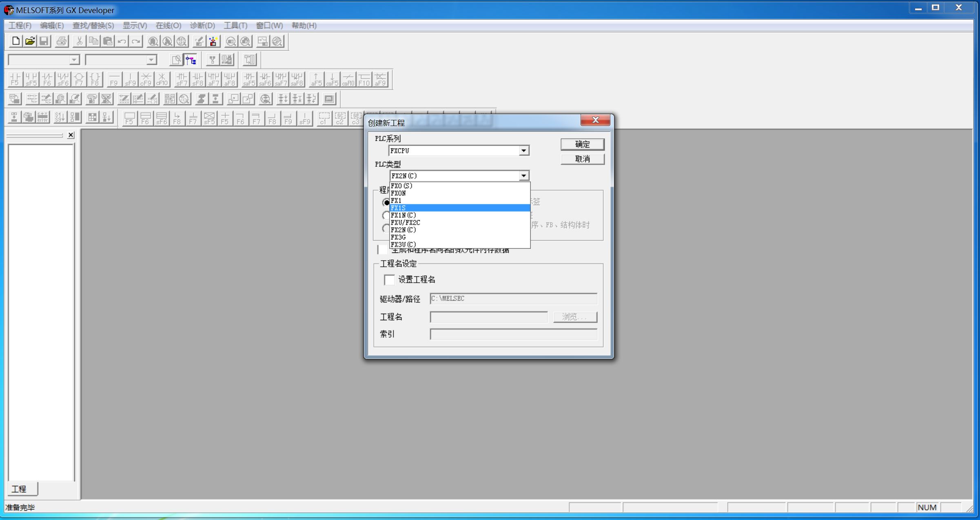980x520 pixels.
Task: Click the Save floppy disk icon
Action: 44,41
